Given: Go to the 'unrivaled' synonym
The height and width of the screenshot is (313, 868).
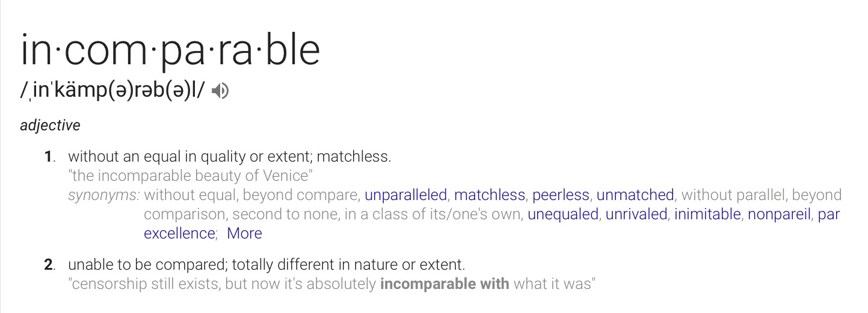Looking at the screenshot, I should [x=636, y=214].
